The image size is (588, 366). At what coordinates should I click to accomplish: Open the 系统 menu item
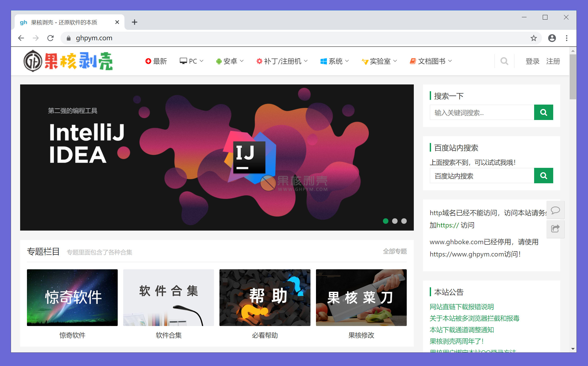pos(335,61)
